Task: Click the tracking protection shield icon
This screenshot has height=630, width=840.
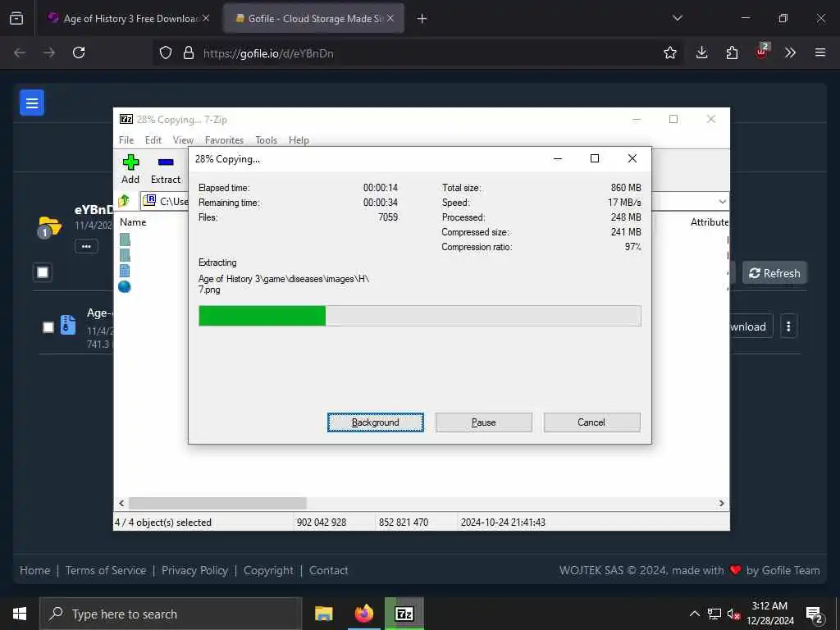Action: point(166,52)
